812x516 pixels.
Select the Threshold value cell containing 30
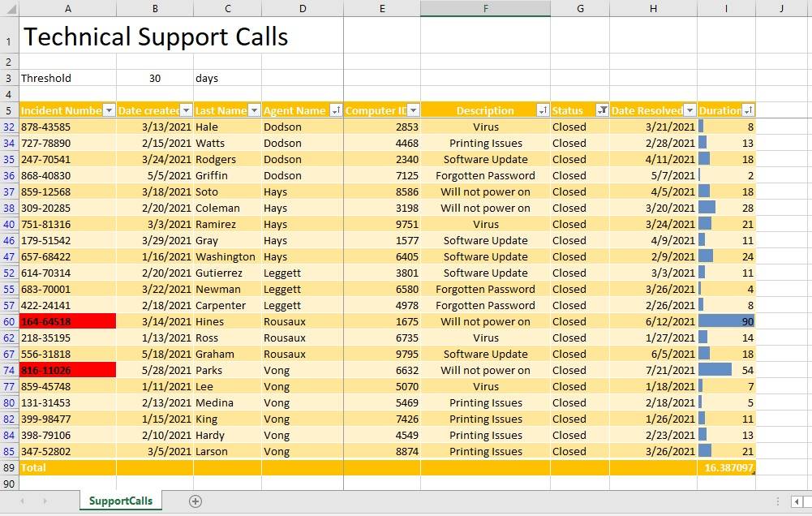tap(155, 78)
